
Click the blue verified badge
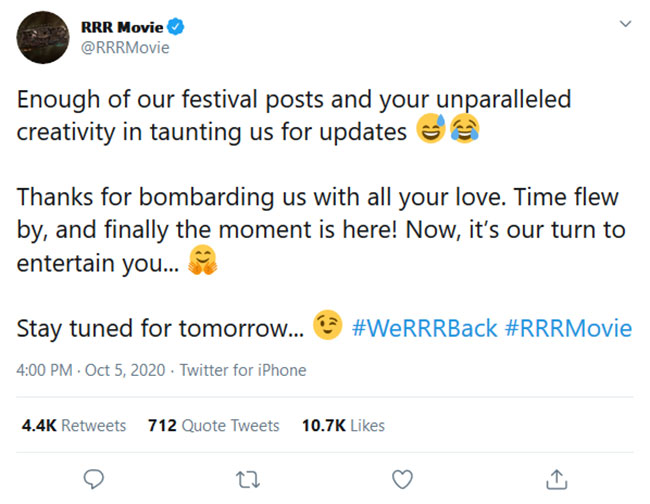pyautogui.click(x=173, y=27)
